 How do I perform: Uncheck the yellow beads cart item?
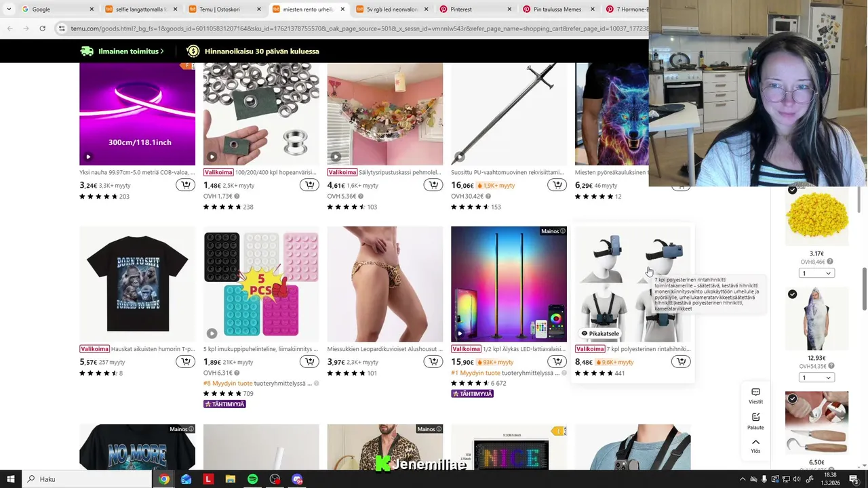tap(792, 190)
